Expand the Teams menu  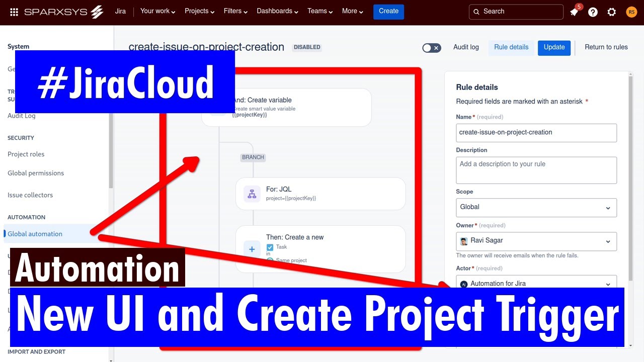click(320, 11)
